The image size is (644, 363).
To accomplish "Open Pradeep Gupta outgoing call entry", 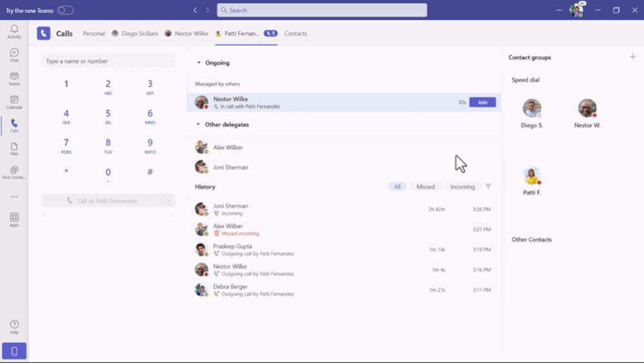I will 344,249.
